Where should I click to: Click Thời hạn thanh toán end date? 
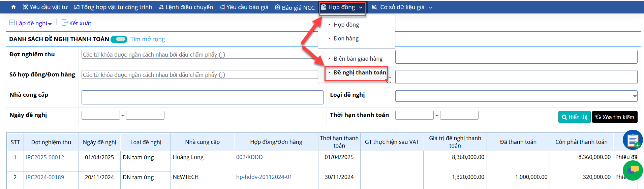coord(459,115)
